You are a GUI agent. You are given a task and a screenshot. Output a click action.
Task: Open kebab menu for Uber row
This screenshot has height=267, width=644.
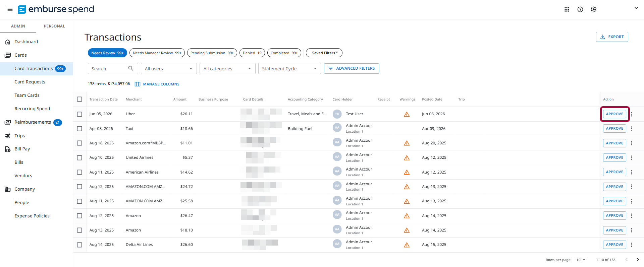pos(632,114)
